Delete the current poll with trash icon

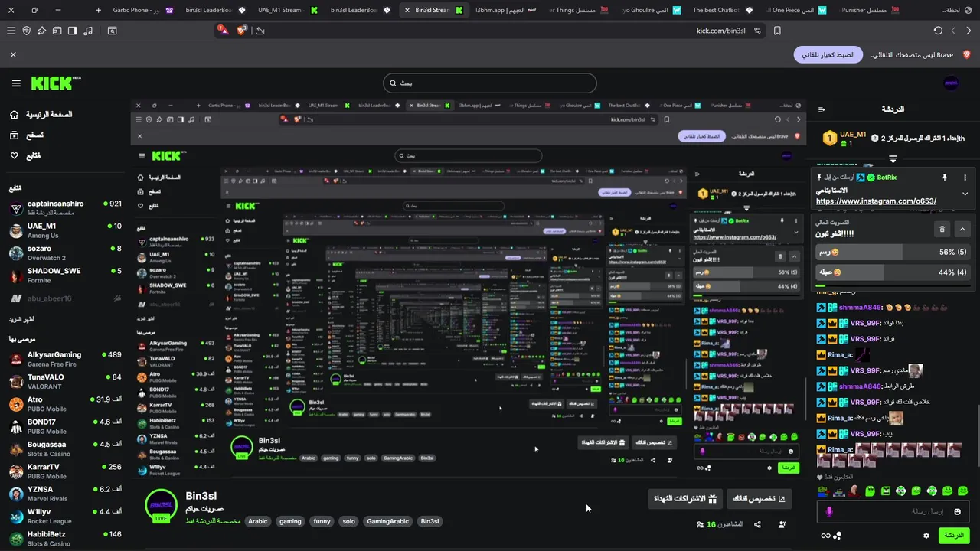(942, 229)
